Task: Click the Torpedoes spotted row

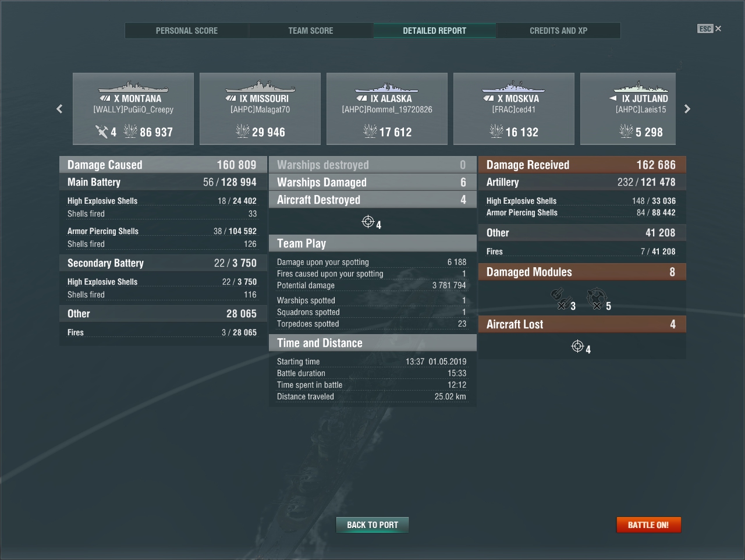Action: [x=371, y=324]
